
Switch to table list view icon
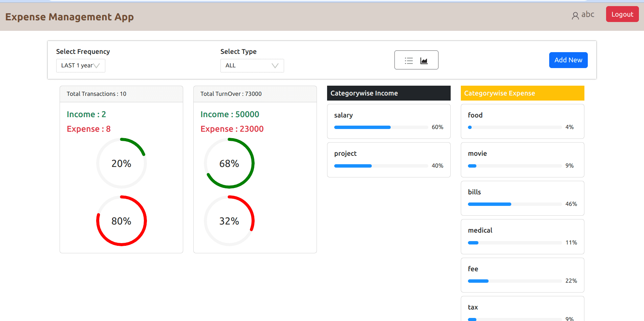click(409, 61)
